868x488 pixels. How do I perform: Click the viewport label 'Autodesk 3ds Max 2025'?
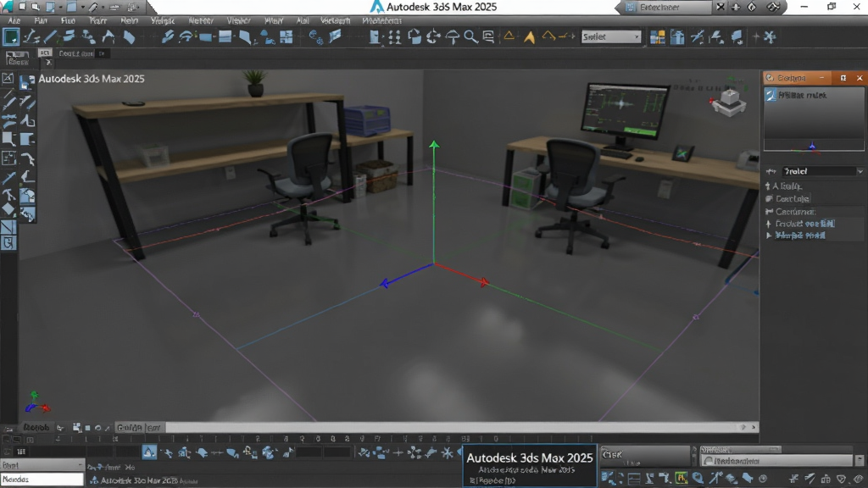tap(92, 79)
